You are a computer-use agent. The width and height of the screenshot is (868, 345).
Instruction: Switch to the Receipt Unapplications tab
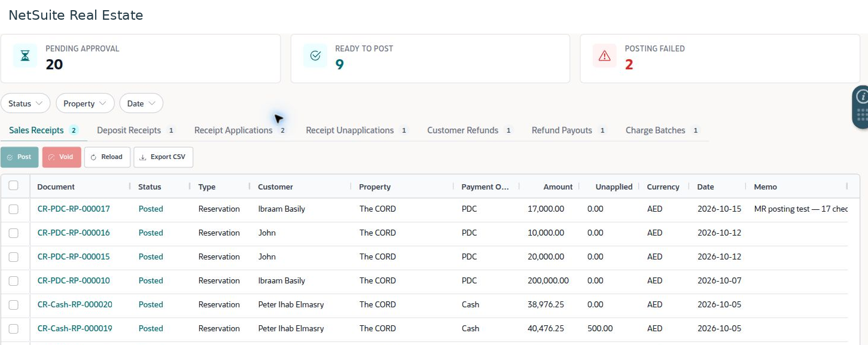(357, 130)
